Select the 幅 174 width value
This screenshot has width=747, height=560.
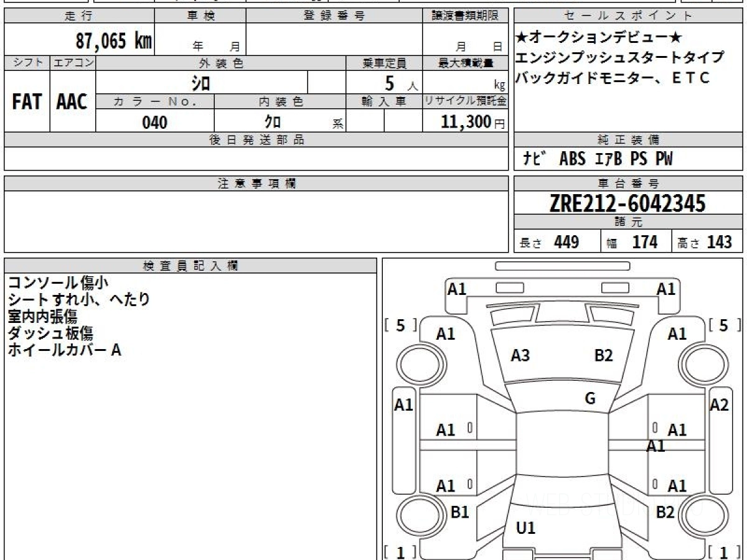pyautogui.click(x=632, y=242)
